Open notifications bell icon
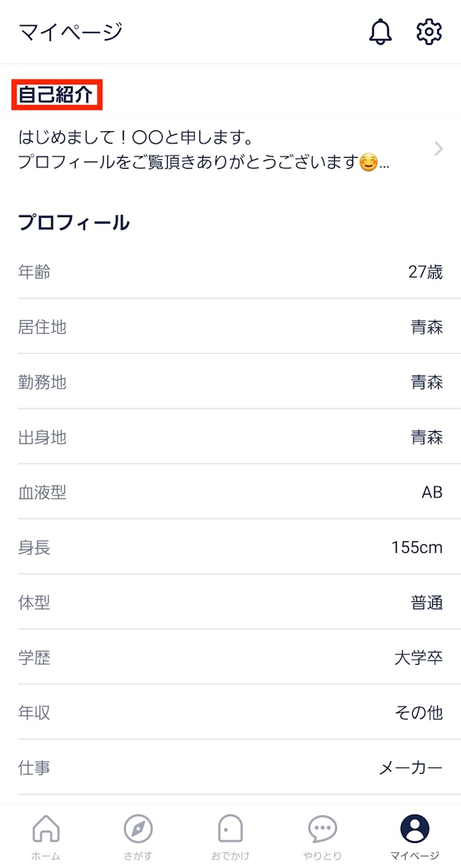Image resolution: width=461 pixels, height=868 pixels. point(380,32)
